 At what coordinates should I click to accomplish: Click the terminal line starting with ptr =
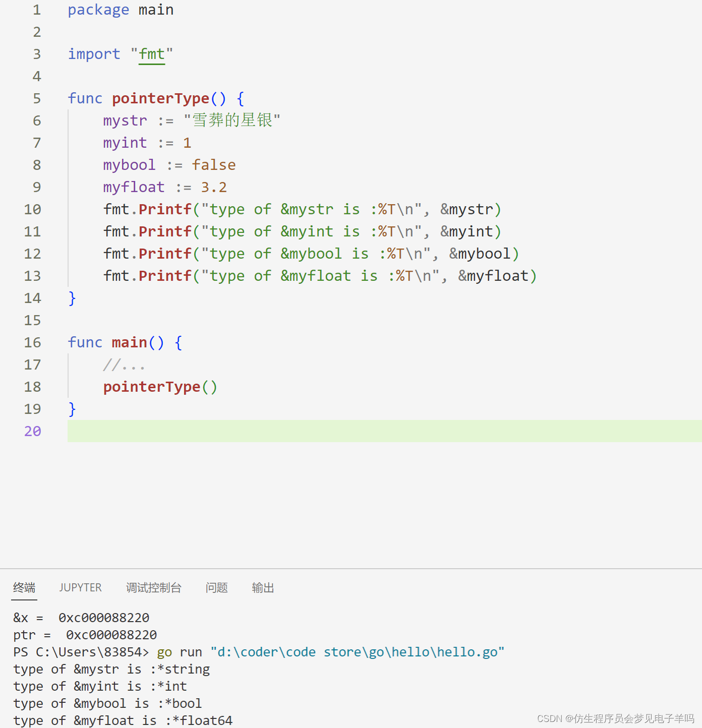tap(85, 635)
